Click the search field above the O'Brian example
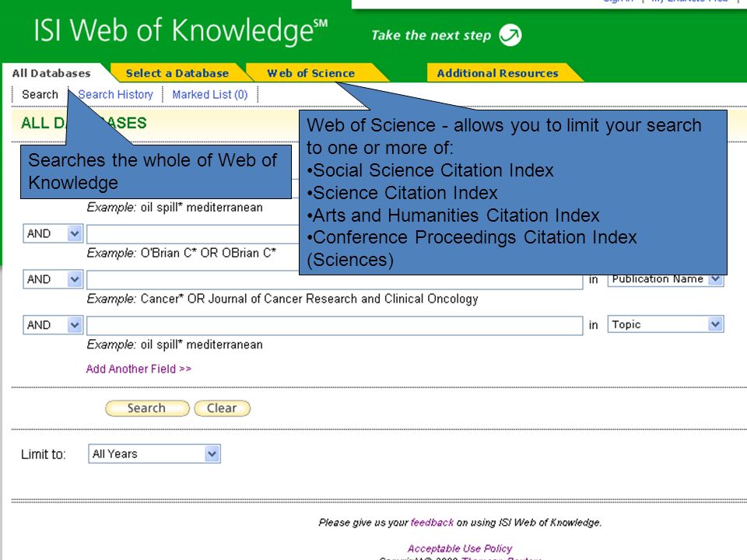Screen dimensions: 747x560 [192, 234]
